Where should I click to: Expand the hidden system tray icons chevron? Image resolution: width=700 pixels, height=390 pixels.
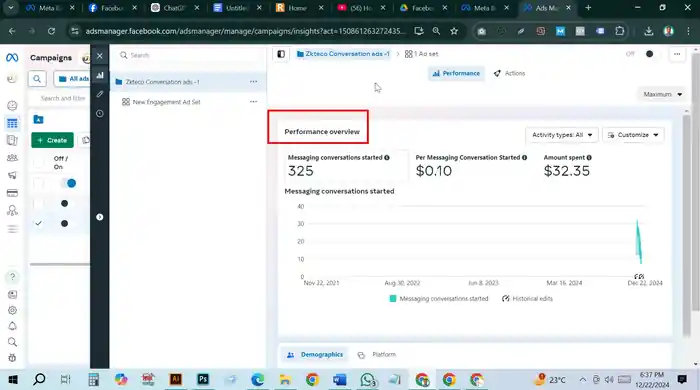point(583,380)
